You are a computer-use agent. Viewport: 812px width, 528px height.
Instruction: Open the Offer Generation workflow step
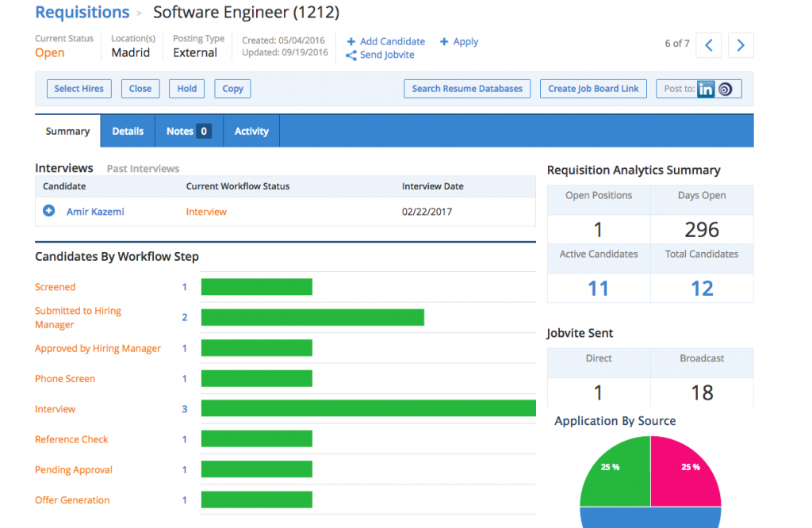click(72, 500)
